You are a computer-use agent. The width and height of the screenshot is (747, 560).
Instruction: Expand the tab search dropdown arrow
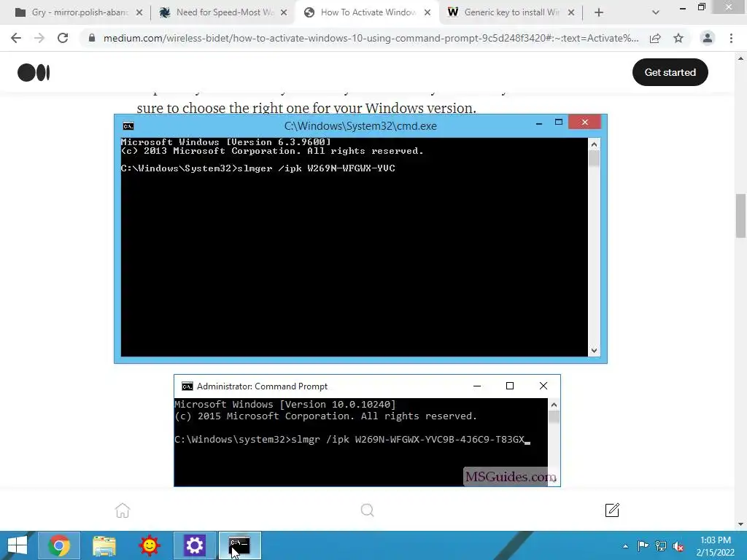(x=656, y=12)
